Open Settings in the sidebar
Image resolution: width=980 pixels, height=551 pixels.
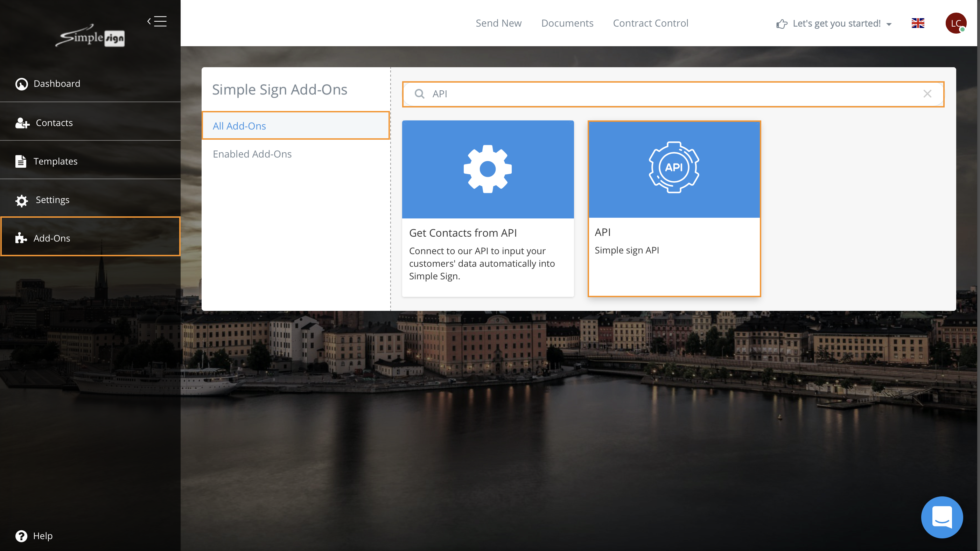tap(90, 200)
